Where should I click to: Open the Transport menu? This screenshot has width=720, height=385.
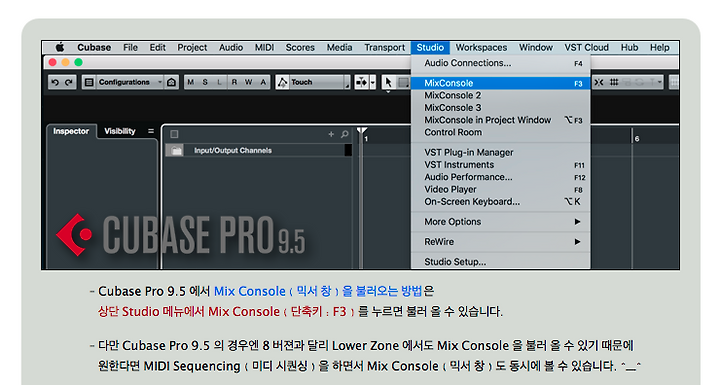pos(385,47)
